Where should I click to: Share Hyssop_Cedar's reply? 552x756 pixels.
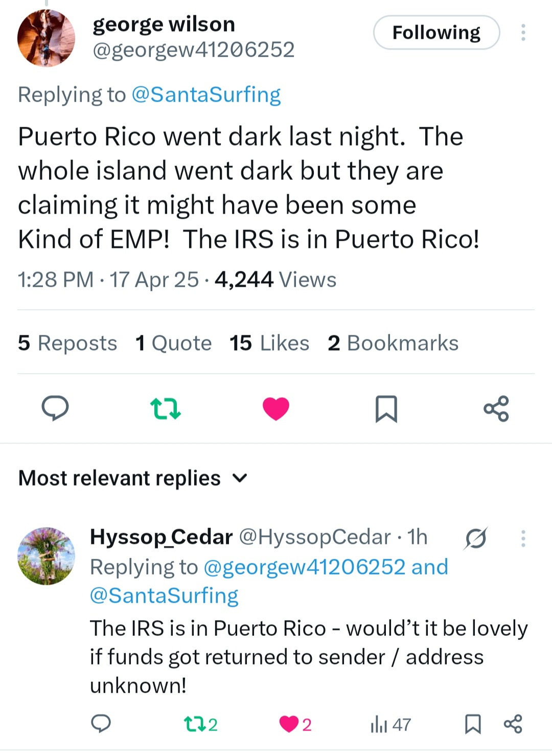tap(513, 724)
